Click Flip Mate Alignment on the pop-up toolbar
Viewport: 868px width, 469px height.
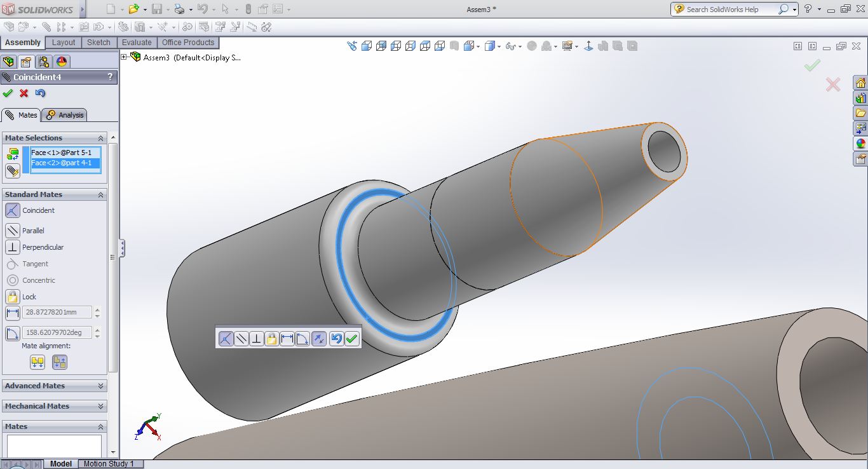pos(319,339)
